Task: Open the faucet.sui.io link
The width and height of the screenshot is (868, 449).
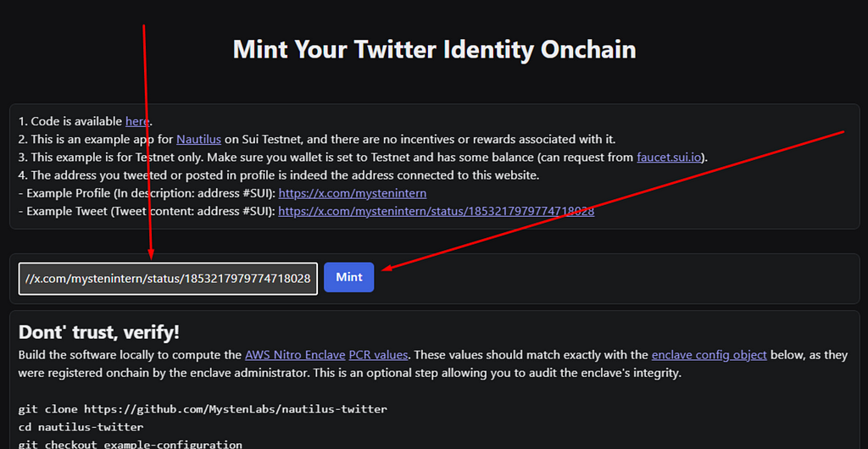Action: pos(670,158)
